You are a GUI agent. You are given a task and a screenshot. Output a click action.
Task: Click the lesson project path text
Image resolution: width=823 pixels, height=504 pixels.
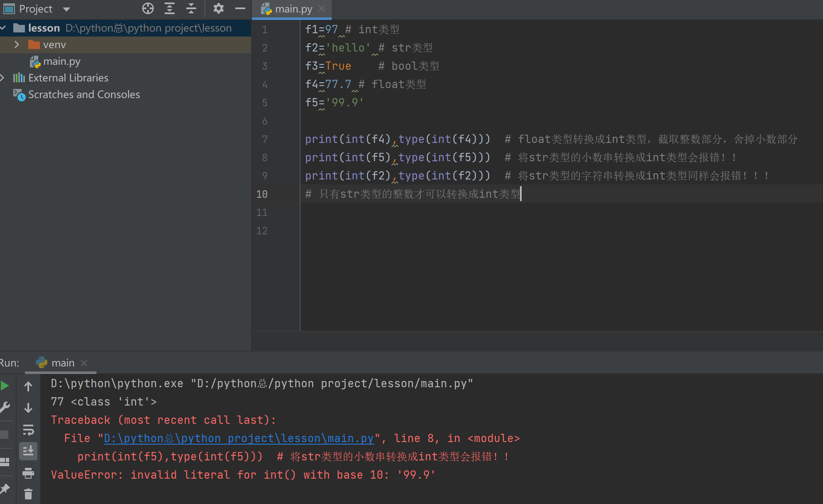148,28
